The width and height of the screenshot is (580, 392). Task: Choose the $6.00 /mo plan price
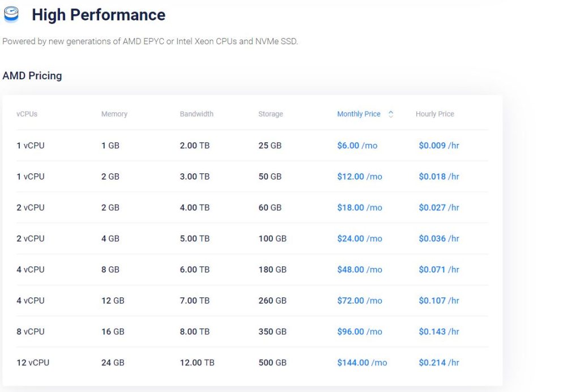pyautogui.click(x=357, y=146)
